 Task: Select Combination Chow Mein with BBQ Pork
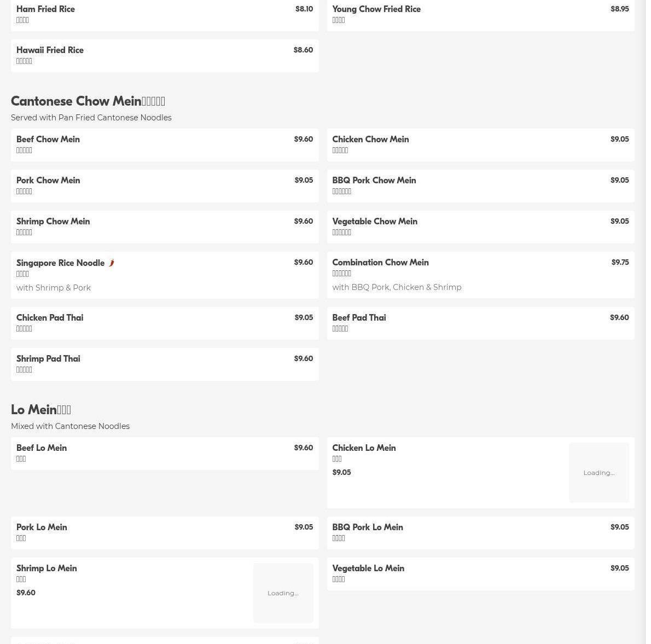pos(481,275)
